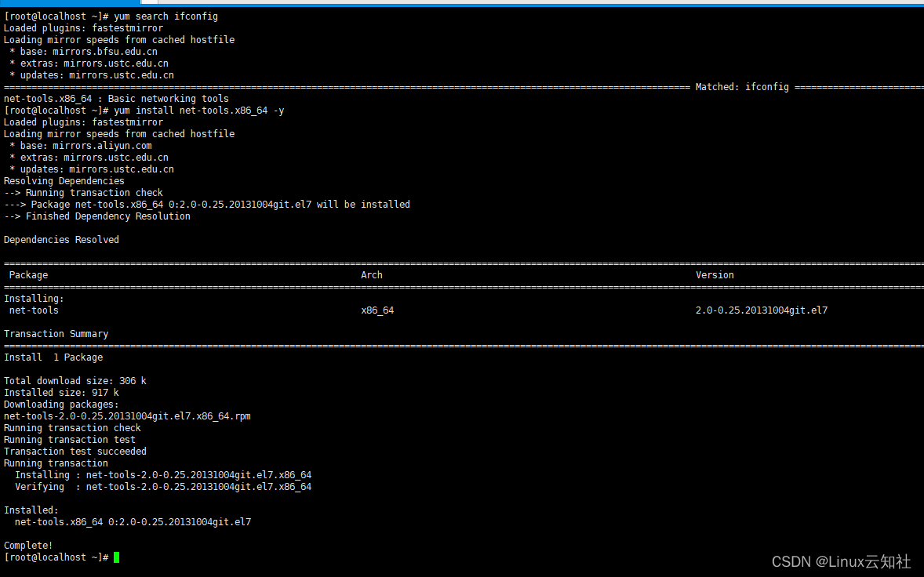
Task: Click the net-tools rpm download filename
Action: tap(126, 416)
